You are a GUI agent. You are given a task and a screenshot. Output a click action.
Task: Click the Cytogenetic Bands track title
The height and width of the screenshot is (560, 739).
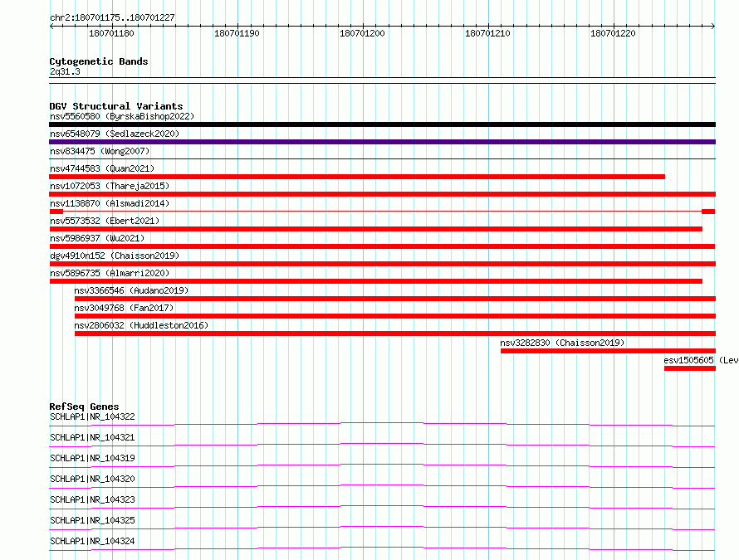coord(99,61)
